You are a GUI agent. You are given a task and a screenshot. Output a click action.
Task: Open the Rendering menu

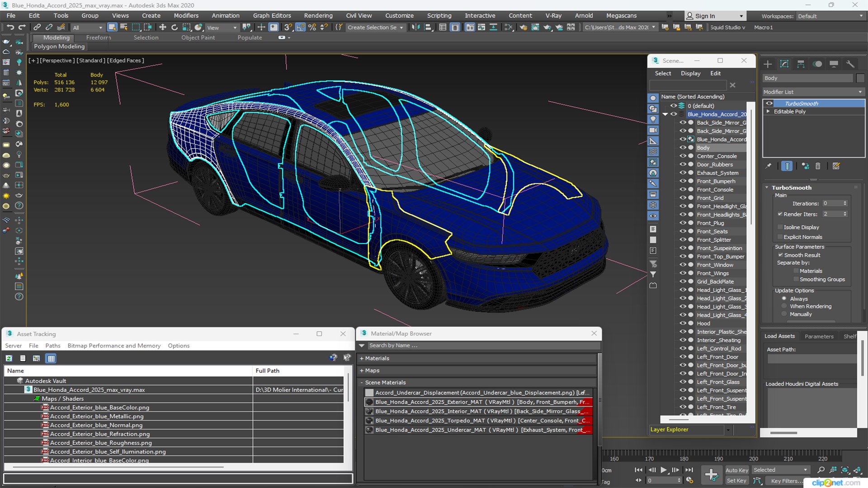point(318,16)
